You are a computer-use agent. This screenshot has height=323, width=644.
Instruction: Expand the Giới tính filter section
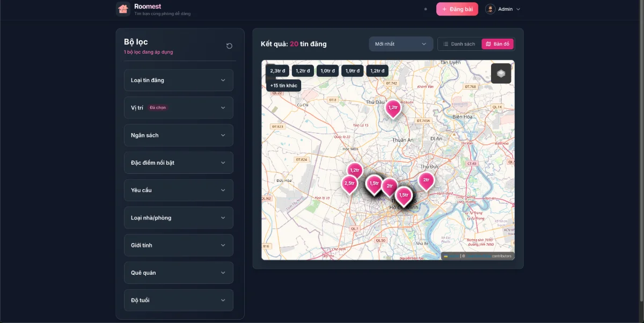click(179, 245)
